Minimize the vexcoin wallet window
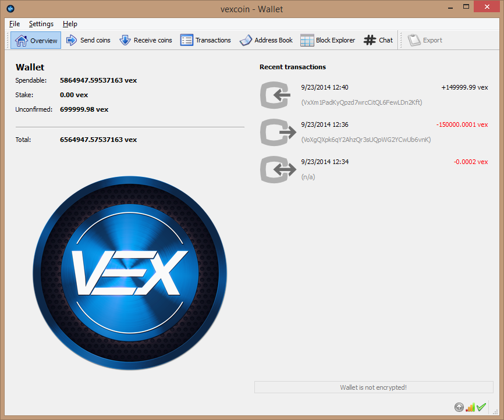 tap(450, 7)
